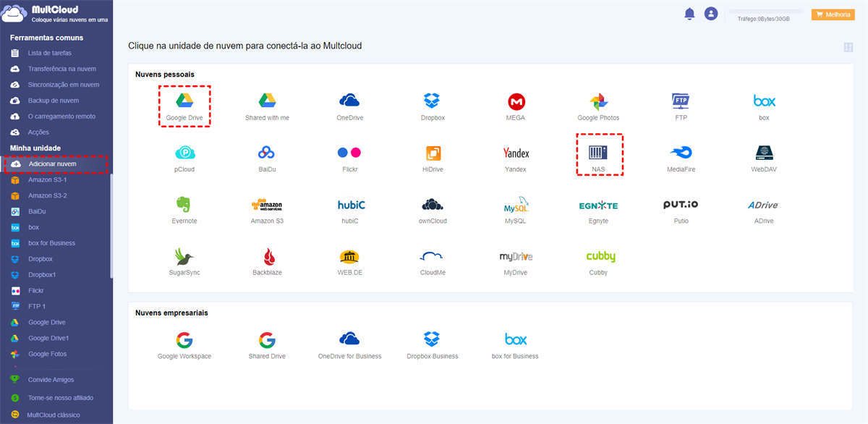Image resolution: width=868 pixels, height=424 pixels.
Task: Open the user account avatar
Action: 711,13
